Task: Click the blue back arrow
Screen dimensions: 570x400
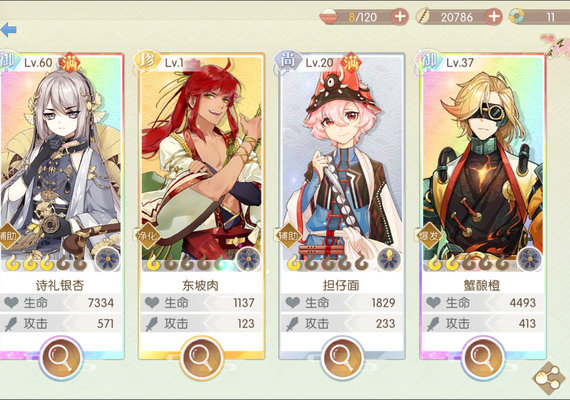Action: tap(8, 30)
